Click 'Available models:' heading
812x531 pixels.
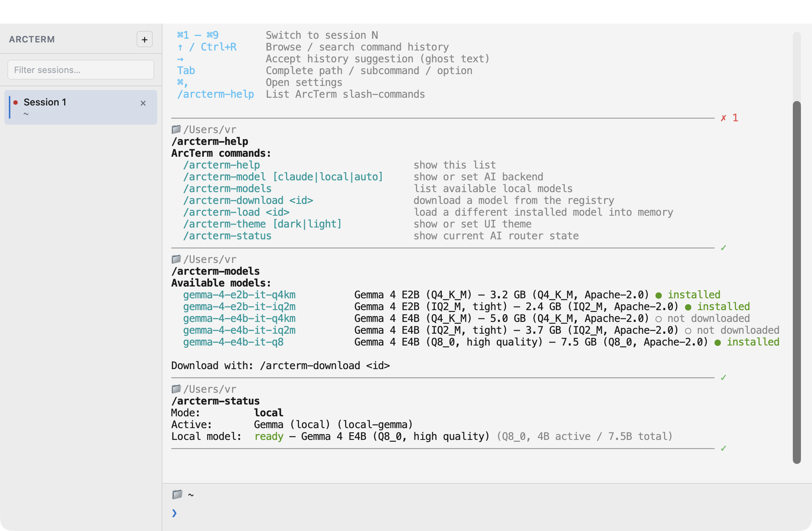tap(221, 283)
